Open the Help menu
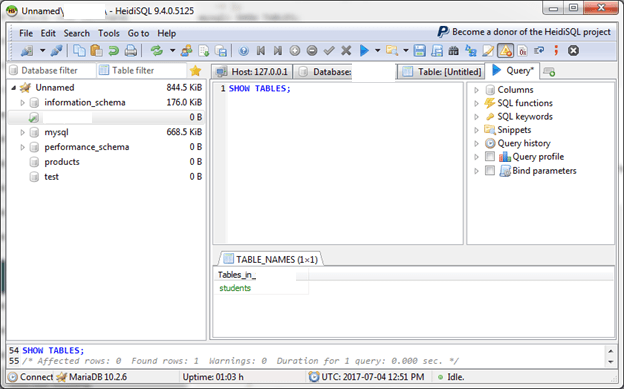 pos(166,33)
